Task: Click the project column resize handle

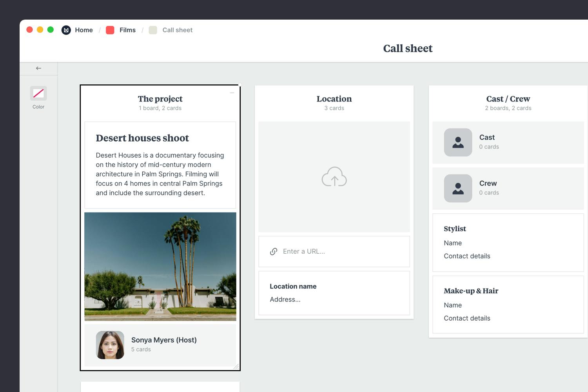Action: click(236, 367)
